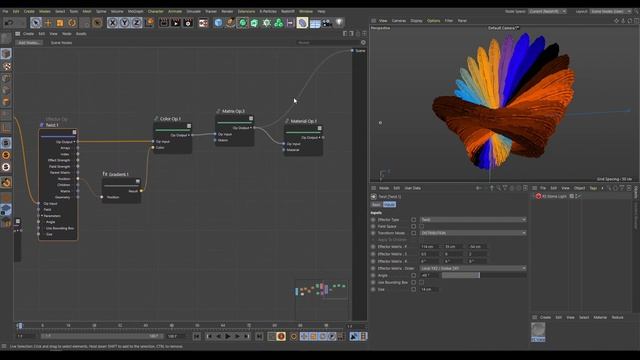Toggle Transform Values port checkbox

[x=413, y=233]
